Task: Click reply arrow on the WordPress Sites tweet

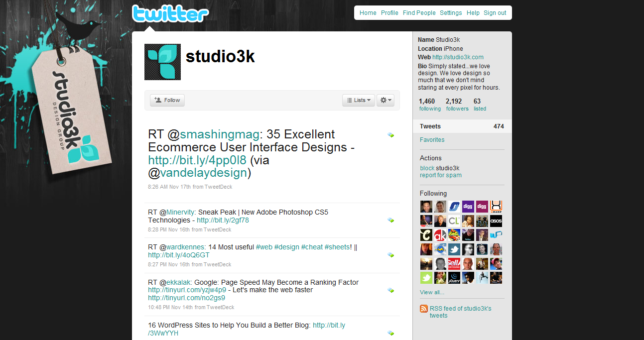Action: [390, 333]
